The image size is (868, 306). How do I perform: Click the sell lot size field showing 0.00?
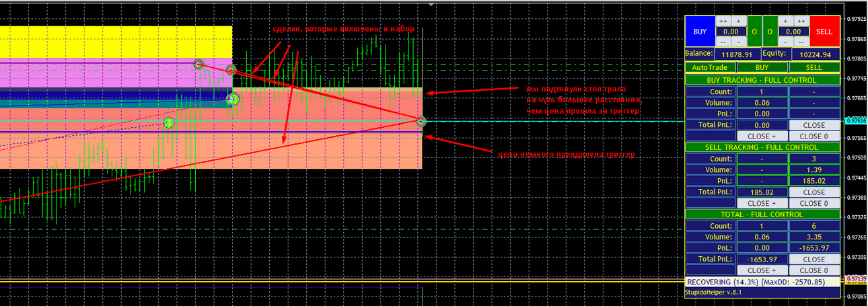click(x=794, y=32)
